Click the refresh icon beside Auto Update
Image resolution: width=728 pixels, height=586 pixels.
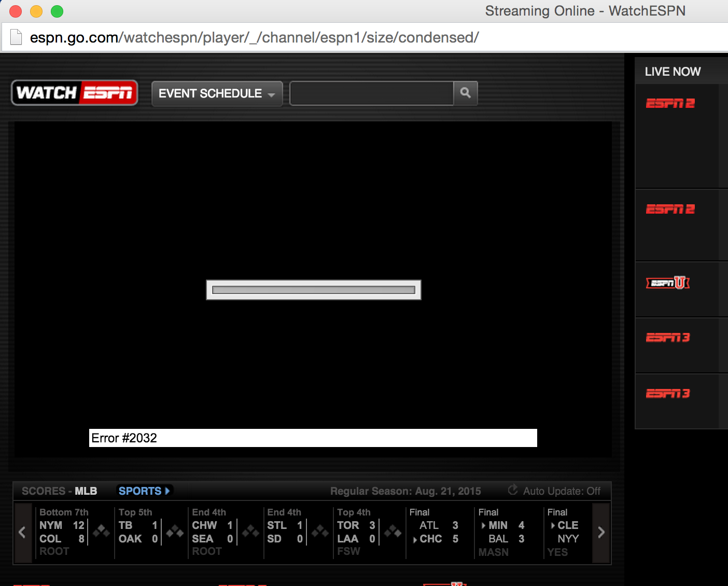tap(513, 490)
